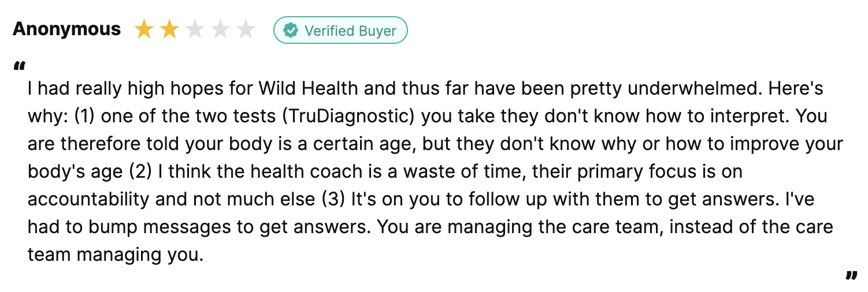The height and width of the screenshot is (292, 868).
Task: Click the Anonymous reviewer name
Action: 67,29
